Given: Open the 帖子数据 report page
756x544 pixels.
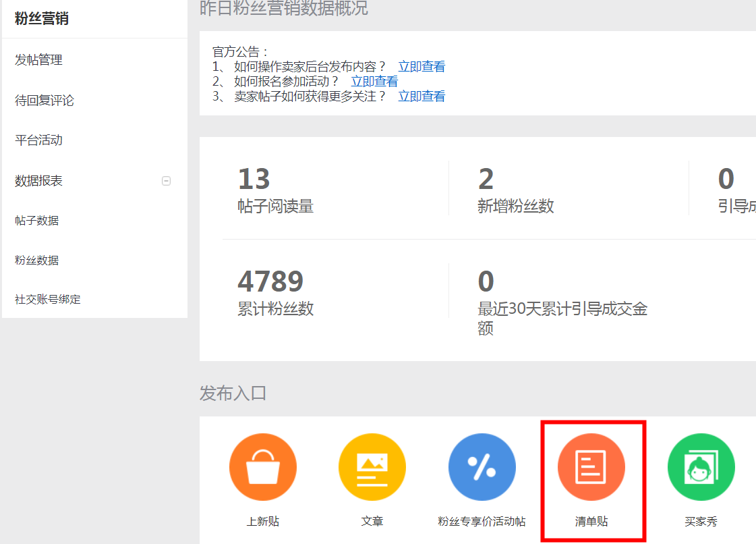Looking at the screenshot, I should pos(36,221).
